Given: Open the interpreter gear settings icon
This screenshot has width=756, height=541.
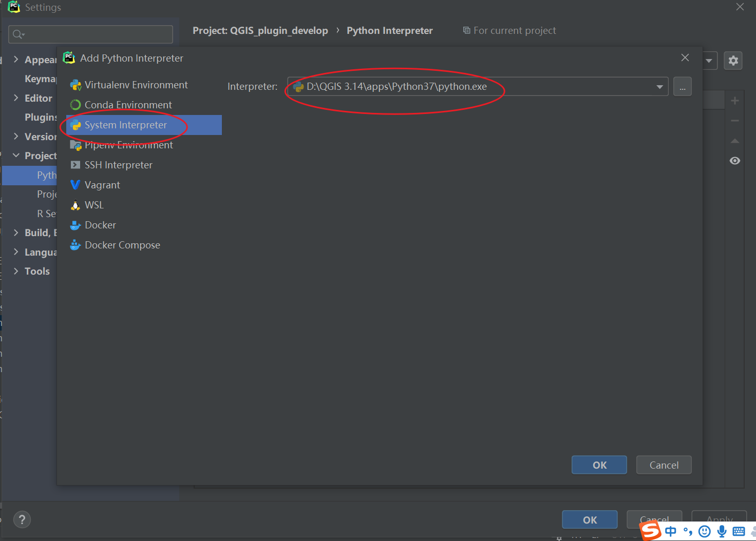Looking at the screenshot, I should 733,61.
